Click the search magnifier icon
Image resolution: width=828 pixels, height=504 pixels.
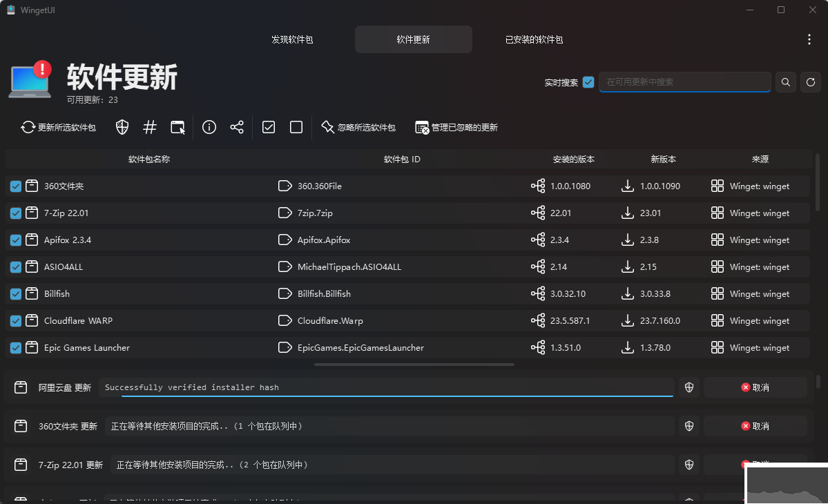pos(785,81)
